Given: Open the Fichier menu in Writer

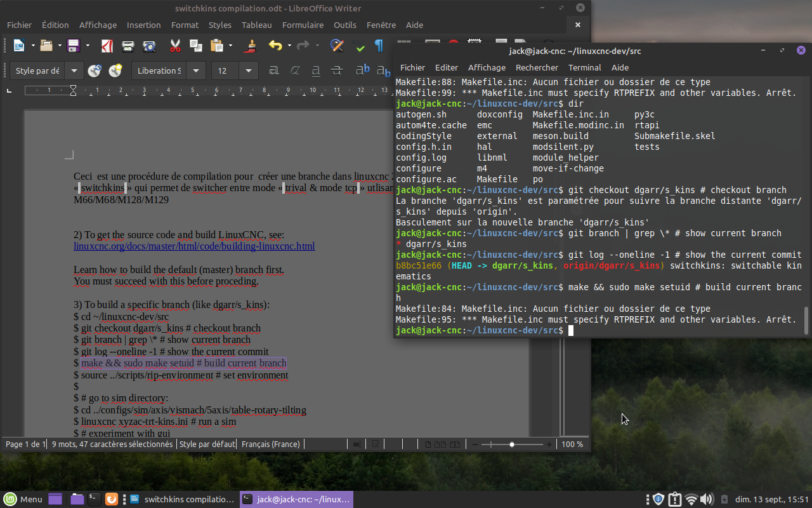Looking at the screenshot, I should click(19, 25).
